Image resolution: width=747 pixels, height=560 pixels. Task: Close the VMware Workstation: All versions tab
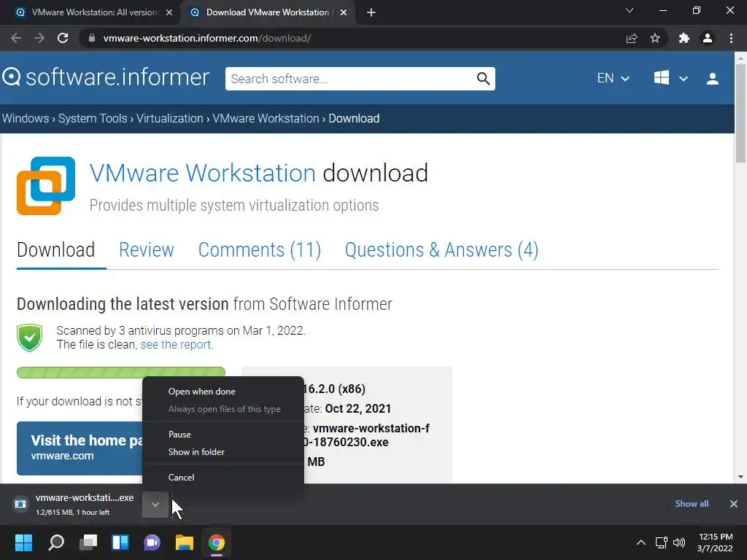[169, 12]
